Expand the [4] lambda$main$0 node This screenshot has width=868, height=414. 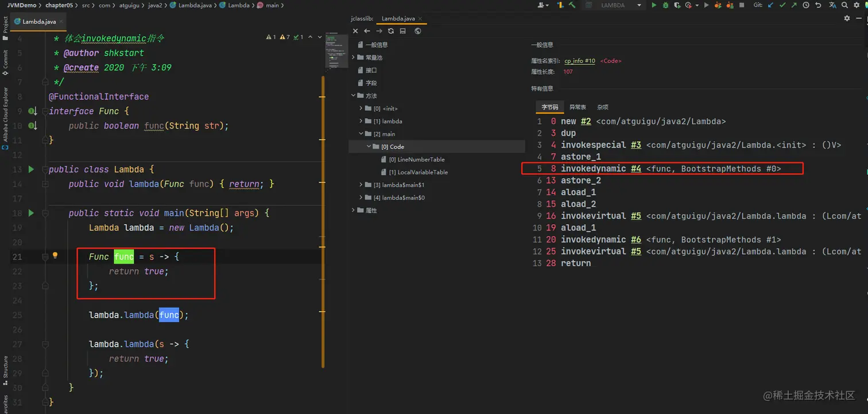[361, 197]
